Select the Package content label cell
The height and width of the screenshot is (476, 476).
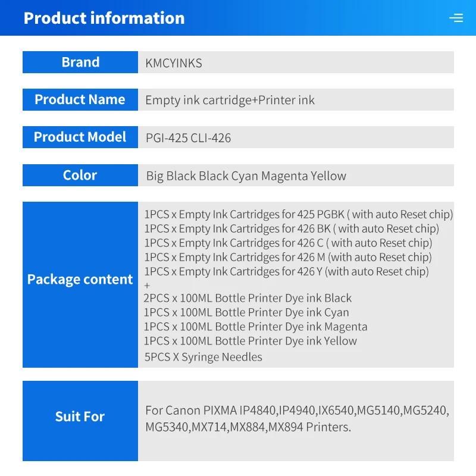80,279
